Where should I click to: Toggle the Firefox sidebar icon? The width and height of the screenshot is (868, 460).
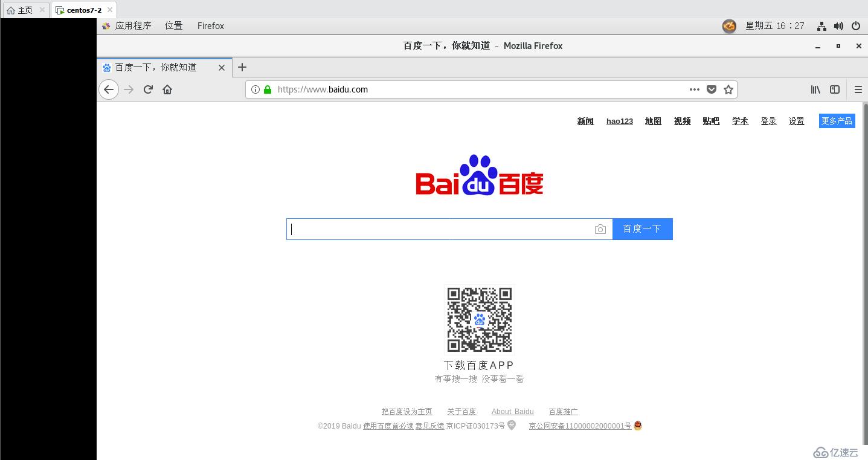coord(835,89)
